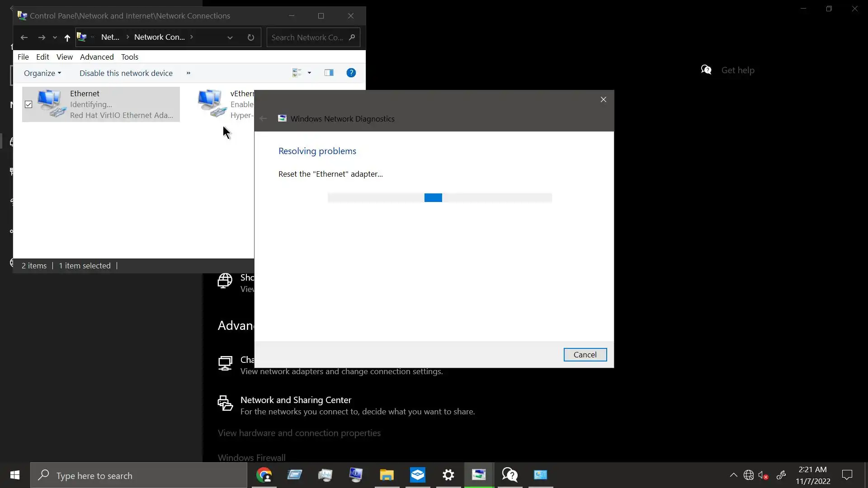The width and height of the screenshot is (868, 488).
Task: Click the network globe tray icon
Action: [749, 475]
